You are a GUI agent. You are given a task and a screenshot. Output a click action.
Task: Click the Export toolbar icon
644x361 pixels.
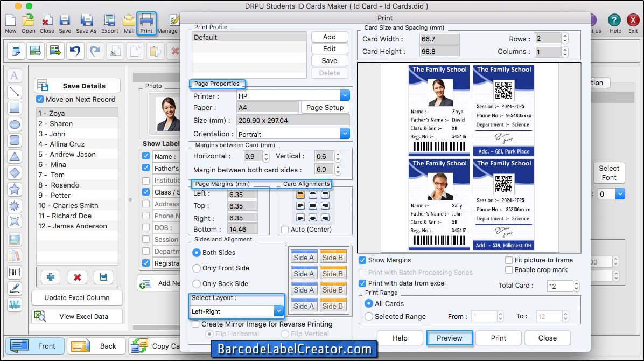click(110, 23)
